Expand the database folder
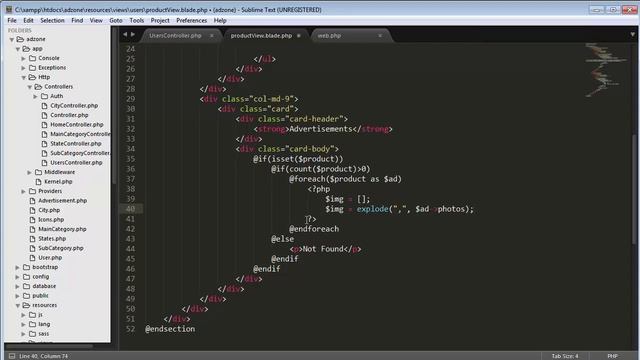Image resolution: width=640 pixels, height=360 pixels. pyautogui.click(x=18, y=287)
